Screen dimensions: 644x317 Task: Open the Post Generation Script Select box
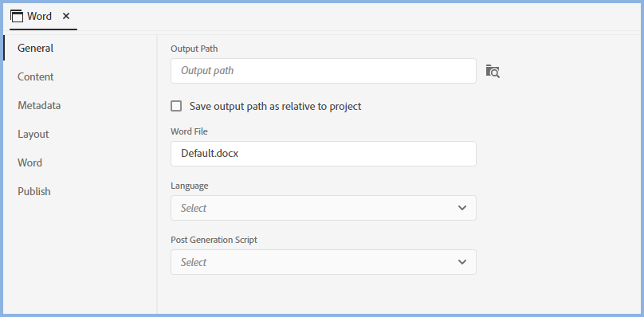[324, 262]
